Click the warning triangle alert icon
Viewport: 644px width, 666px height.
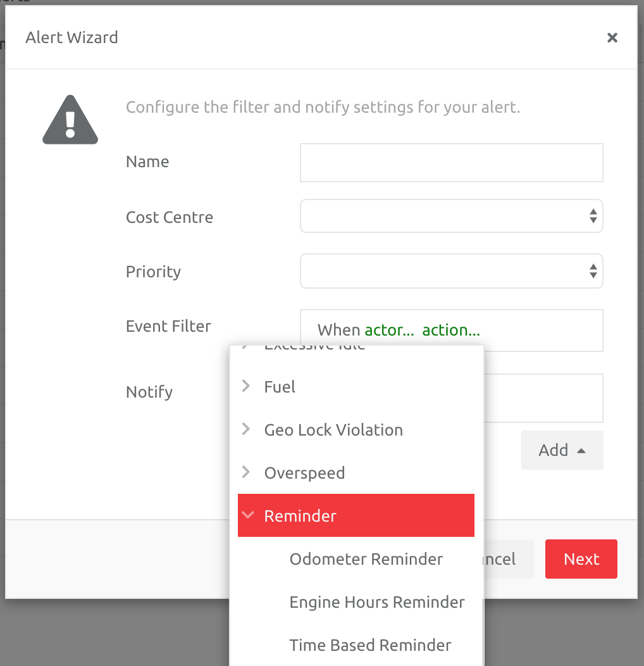click(x=70, y=120)
